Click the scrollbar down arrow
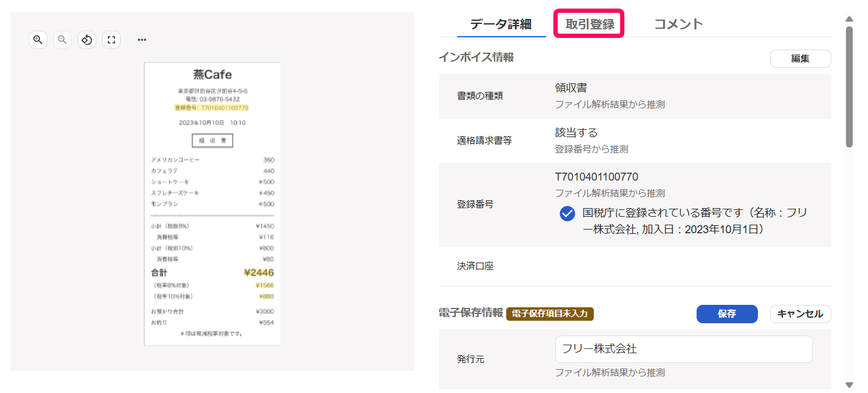Viewport: 868px width, 393px height. click(849, 385)
